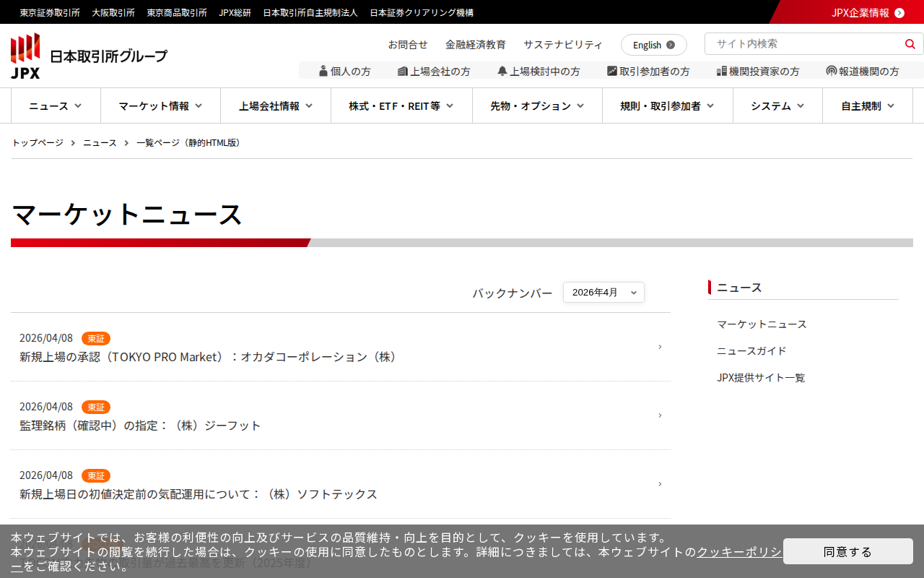Focus the サイト内検索 search field
Viewport: 924px width, 578px height.
tap(805, 43)
